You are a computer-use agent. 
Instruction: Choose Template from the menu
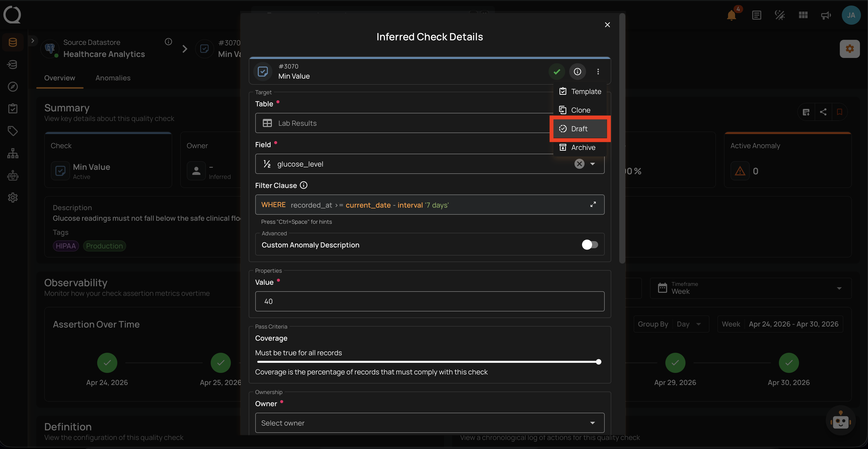[580, 91]
